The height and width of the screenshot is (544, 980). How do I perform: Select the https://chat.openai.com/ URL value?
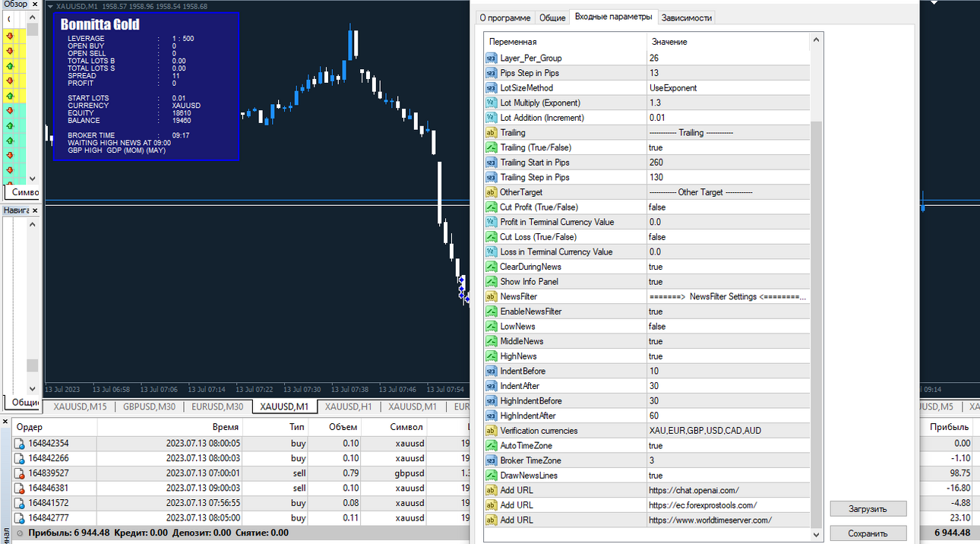click(x=728, y=490)
